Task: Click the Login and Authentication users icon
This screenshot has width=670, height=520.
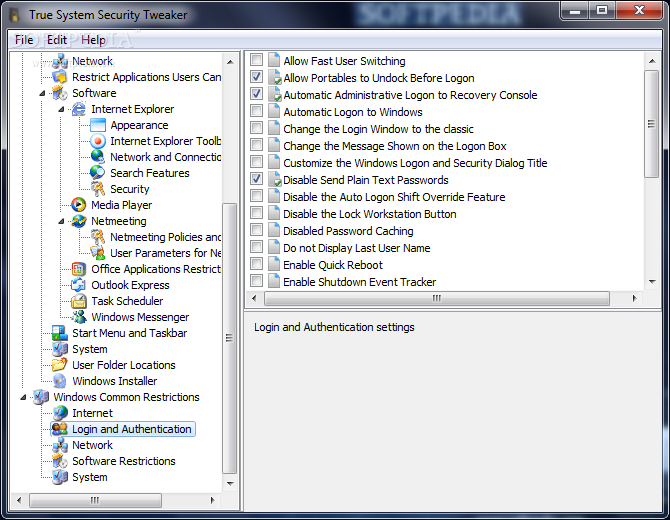Action: pos(59,429)
